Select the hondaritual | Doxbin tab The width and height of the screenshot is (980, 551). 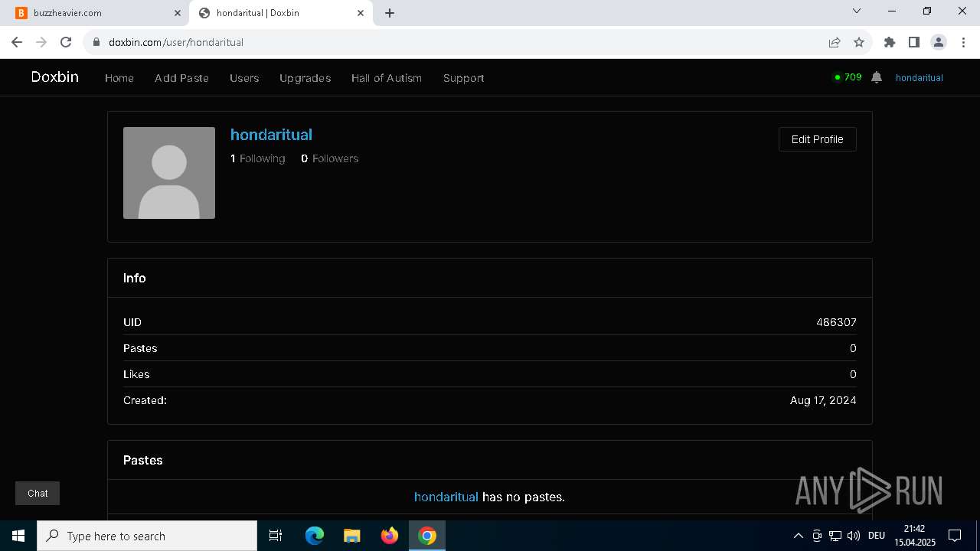pyautogui.click(x=279, y=13)
